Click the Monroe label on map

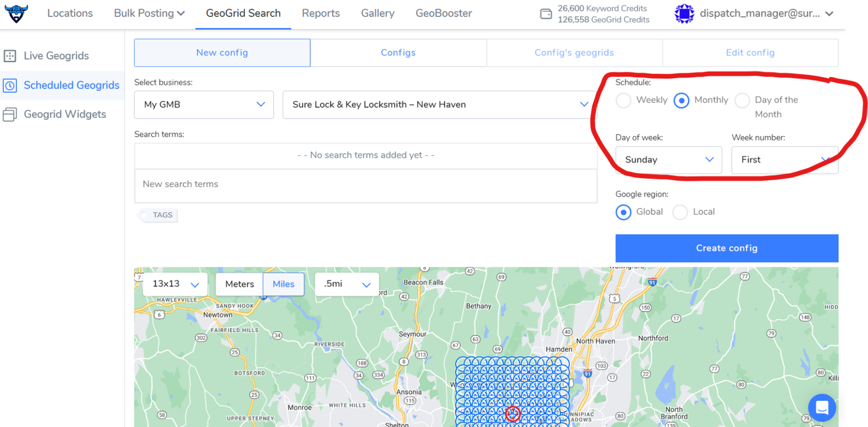[x=299, y=408]
